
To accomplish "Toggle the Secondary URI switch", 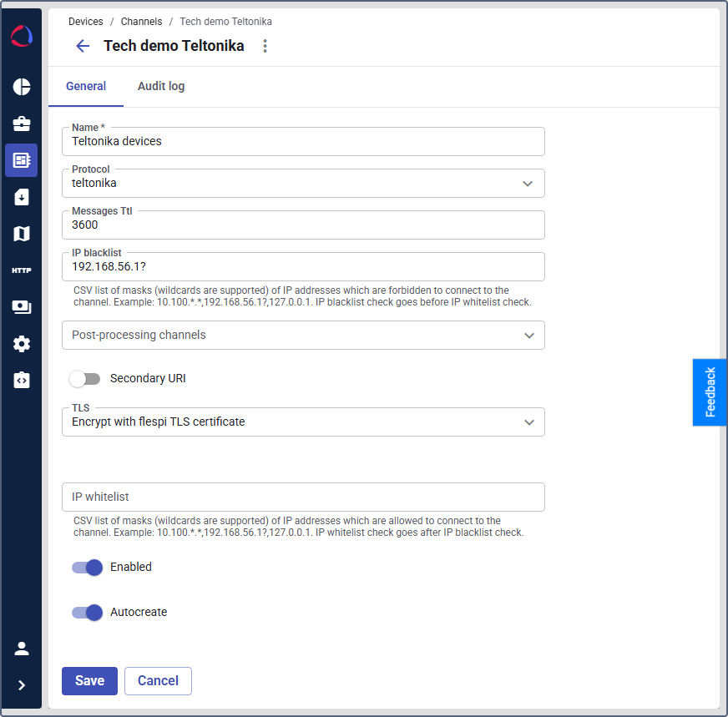I will pyautogui.click(x=85, y=379).
